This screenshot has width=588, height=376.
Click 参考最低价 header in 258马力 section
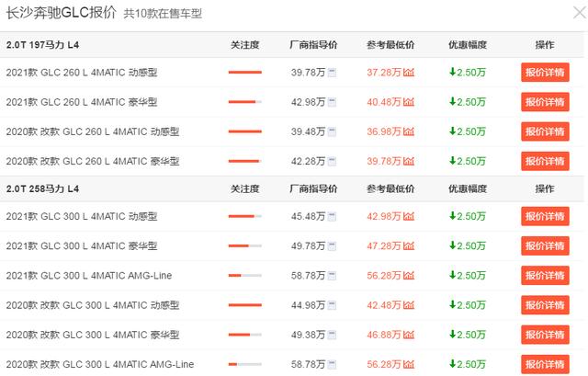coord(390,188)
